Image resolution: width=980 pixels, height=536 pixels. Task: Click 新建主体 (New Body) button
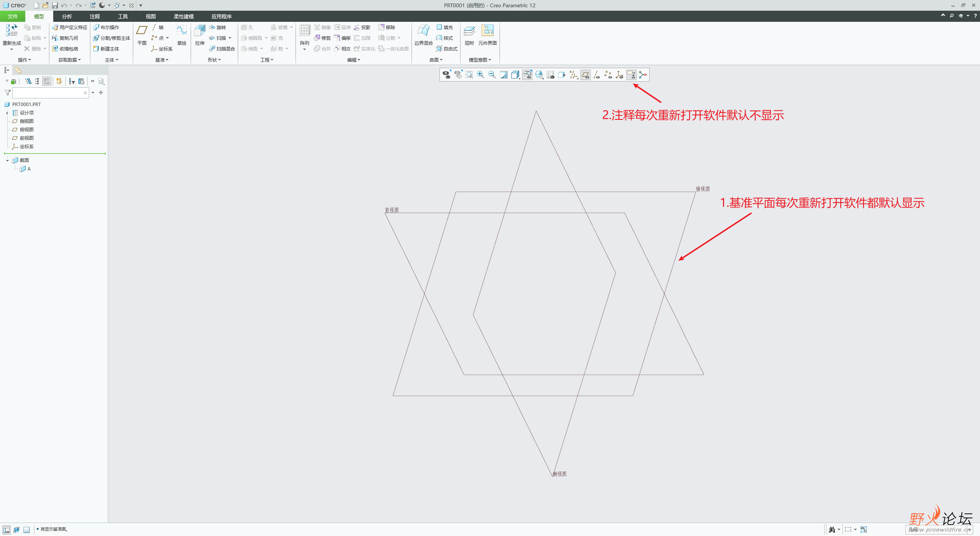pos(106,49)
